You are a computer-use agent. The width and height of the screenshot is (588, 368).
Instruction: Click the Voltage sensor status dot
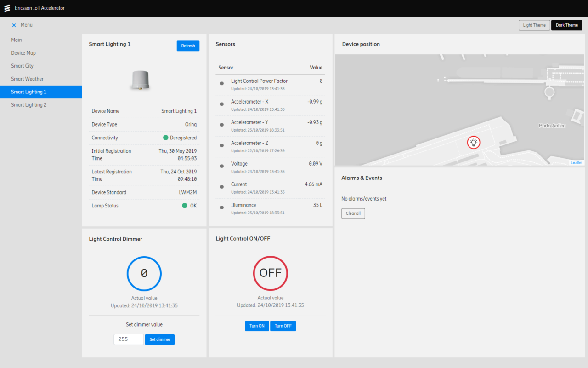222,166
